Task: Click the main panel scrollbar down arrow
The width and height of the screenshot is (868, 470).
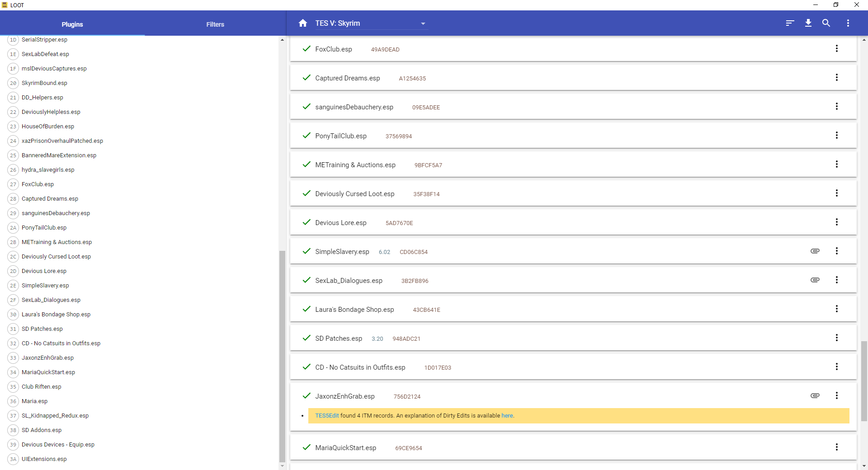Action: pyautogui.click(x=864, y=466)
